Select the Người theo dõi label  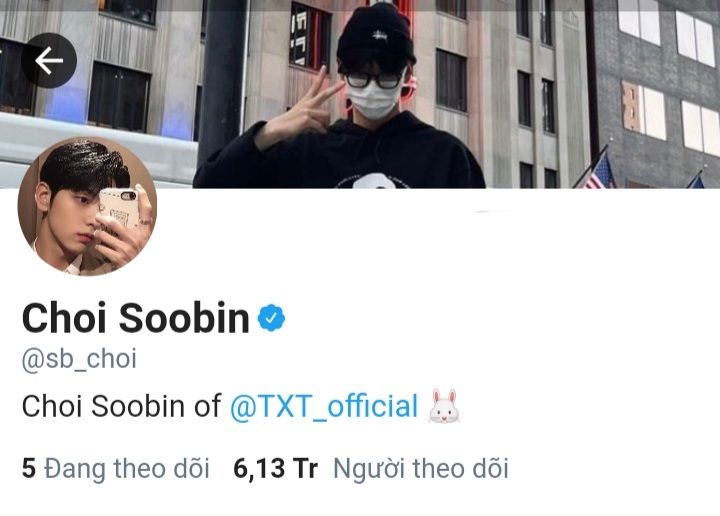421,469
